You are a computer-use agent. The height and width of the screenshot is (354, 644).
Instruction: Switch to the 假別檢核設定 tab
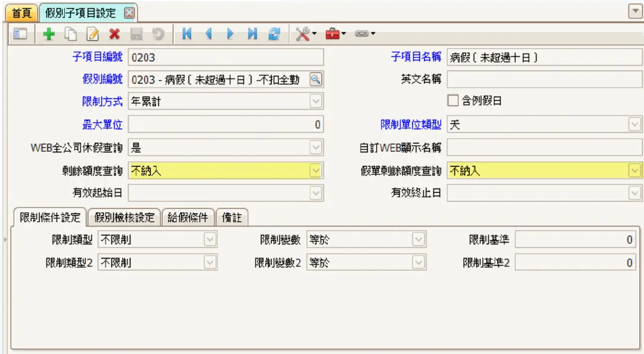(x=125, y=218)
